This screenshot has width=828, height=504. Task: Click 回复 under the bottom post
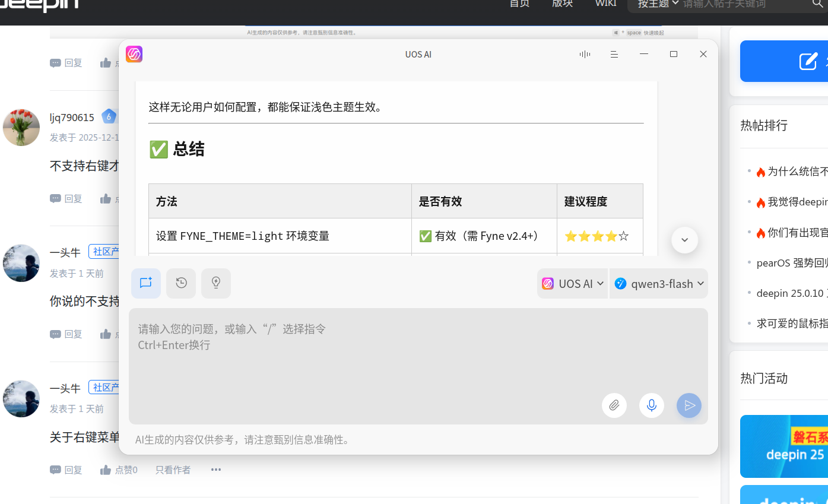click(x=66, y=470)
